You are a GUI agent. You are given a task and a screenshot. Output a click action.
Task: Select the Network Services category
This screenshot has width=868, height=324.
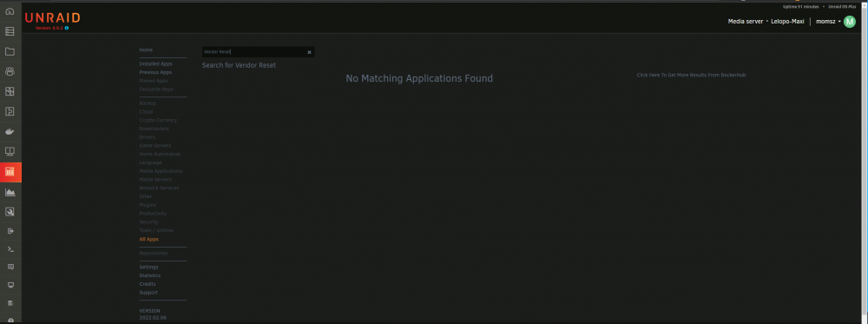(159, 188)
